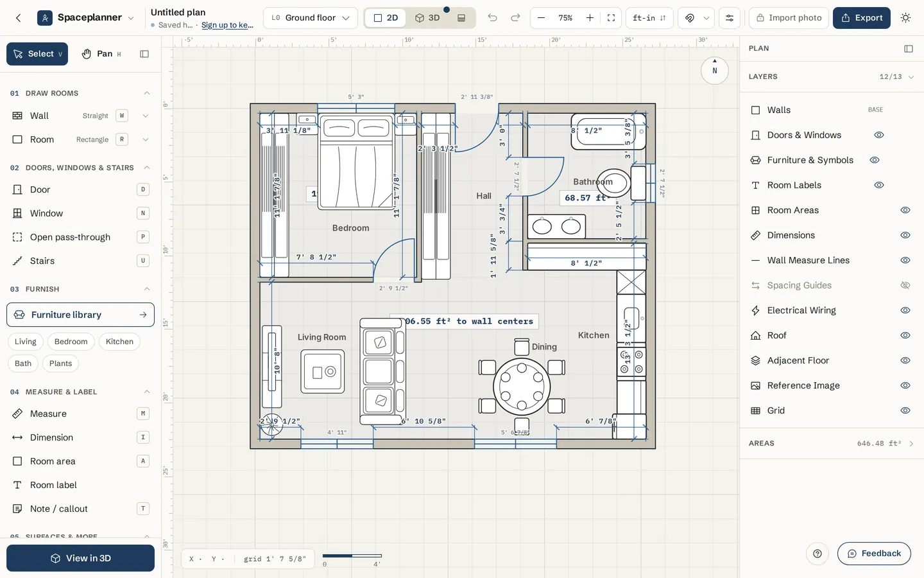
Task: Open the Wall type dropdown arrow
Action: (146, 116)
